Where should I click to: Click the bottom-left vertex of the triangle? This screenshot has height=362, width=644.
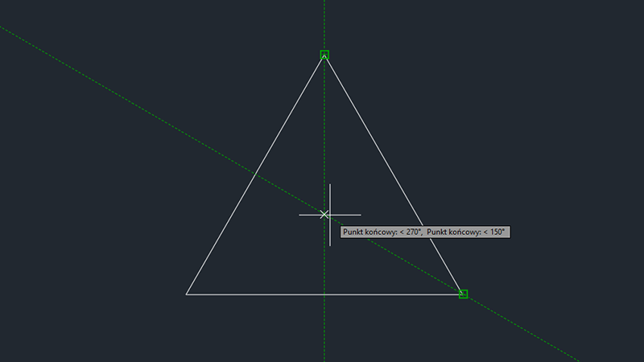[187, 294]
